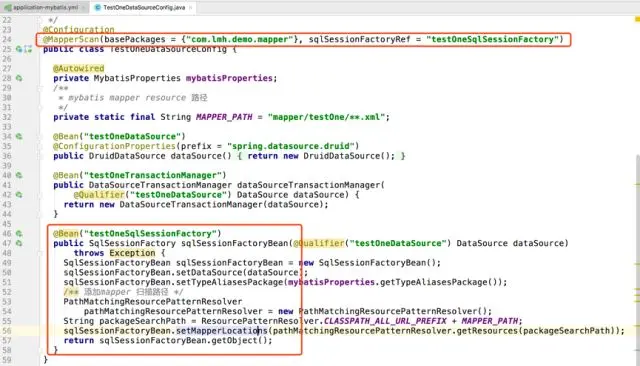Image resolution: width=640 pixels, height=366 pixels.
Task: Click the autowired gutter icon on line 28
Action: [19, 78]
